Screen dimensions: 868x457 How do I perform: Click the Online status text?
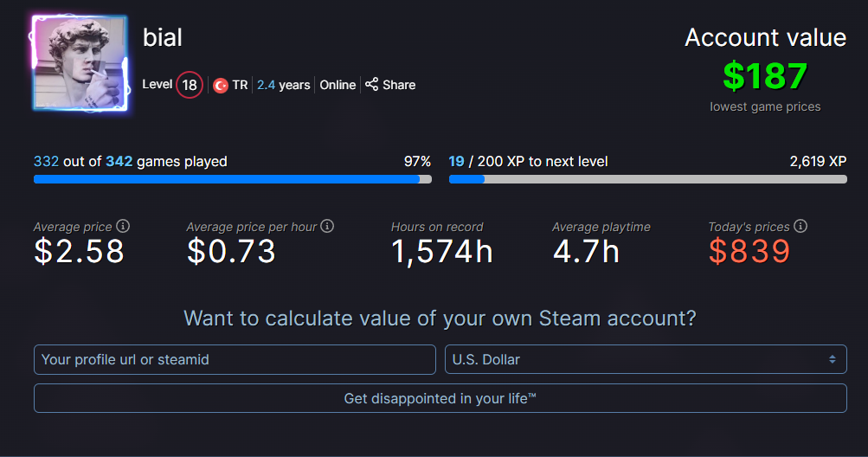pos(338,85)
